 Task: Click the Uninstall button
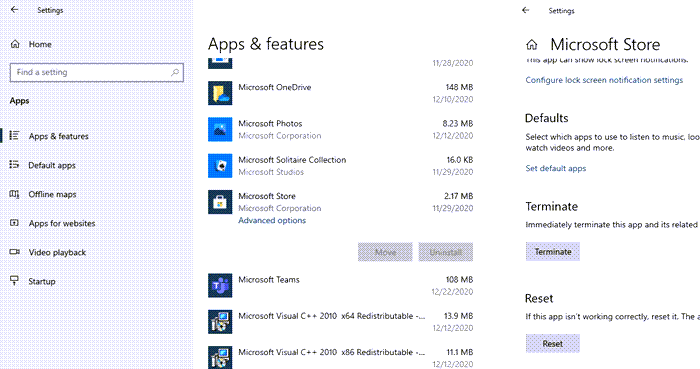tap(446, 252)
